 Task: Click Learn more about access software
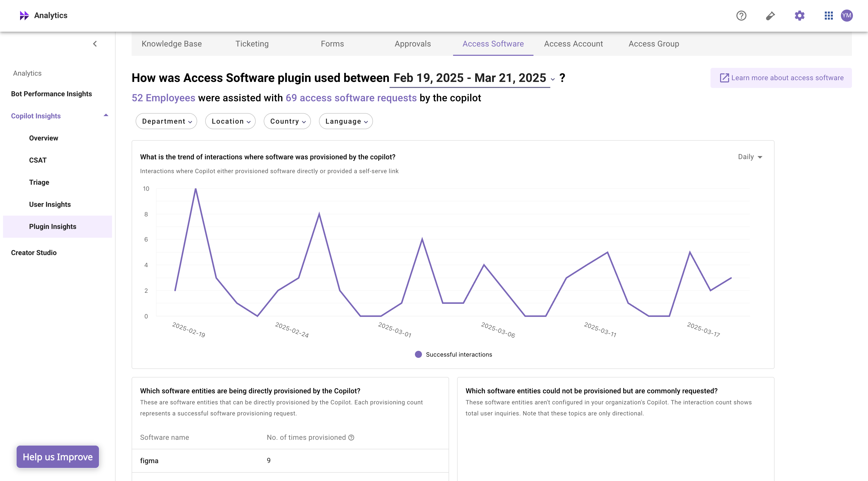pyautogui.click(x=781, y=78)
